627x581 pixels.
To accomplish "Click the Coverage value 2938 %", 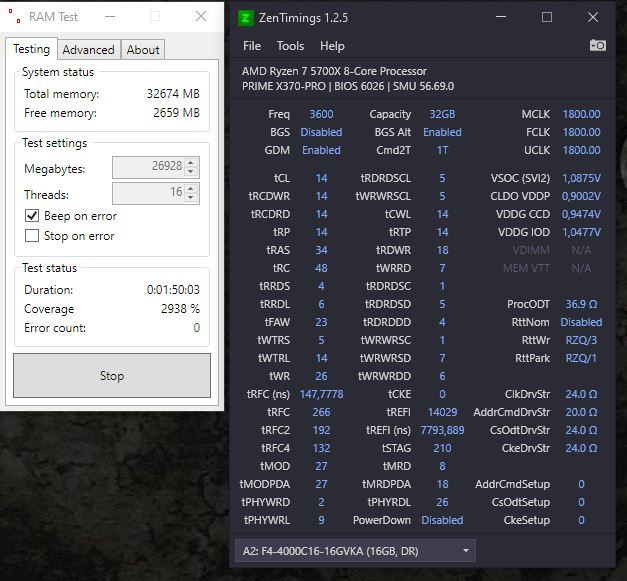I will point(180,309).
